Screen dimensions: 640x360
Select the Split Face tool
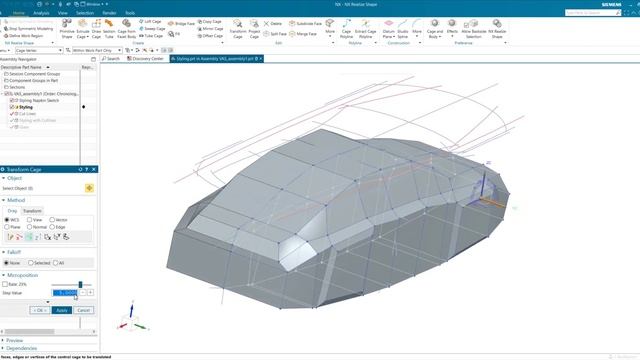pyautogui.click(x=275, y=34)
